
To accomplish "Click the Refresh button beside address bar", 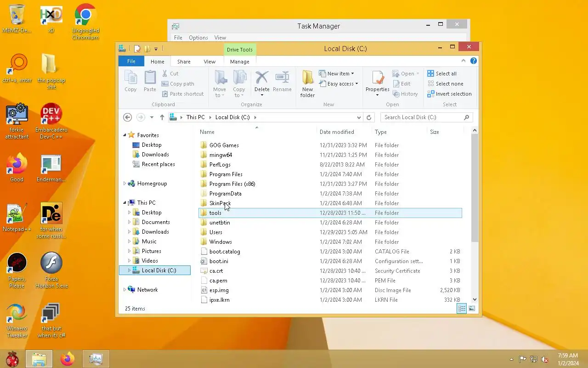I will click(x=369, y=117).
